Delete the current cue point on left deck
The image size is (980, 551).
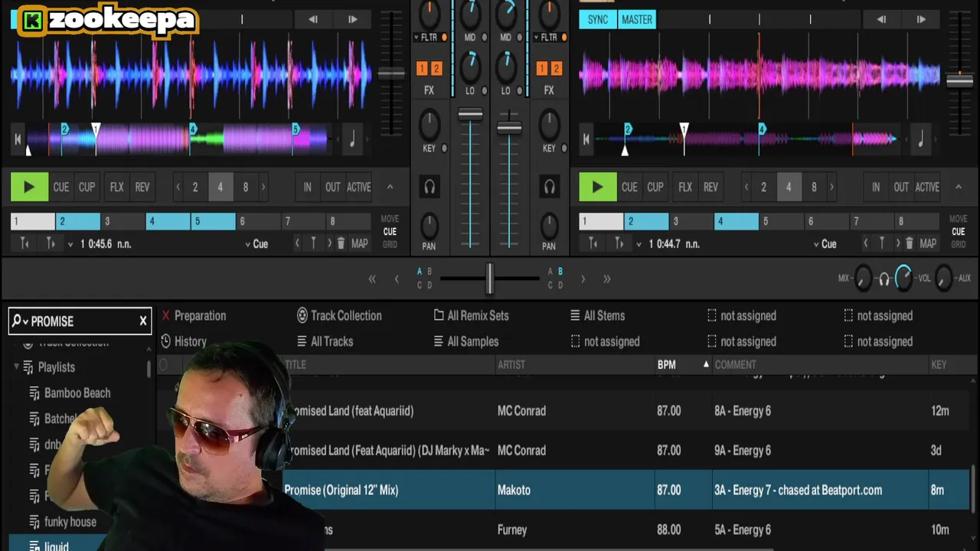point(341,243)
